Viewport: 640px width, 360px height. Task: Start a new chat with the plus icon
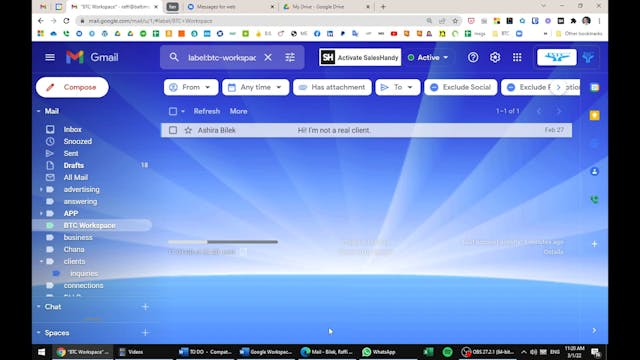click(145, 307)
